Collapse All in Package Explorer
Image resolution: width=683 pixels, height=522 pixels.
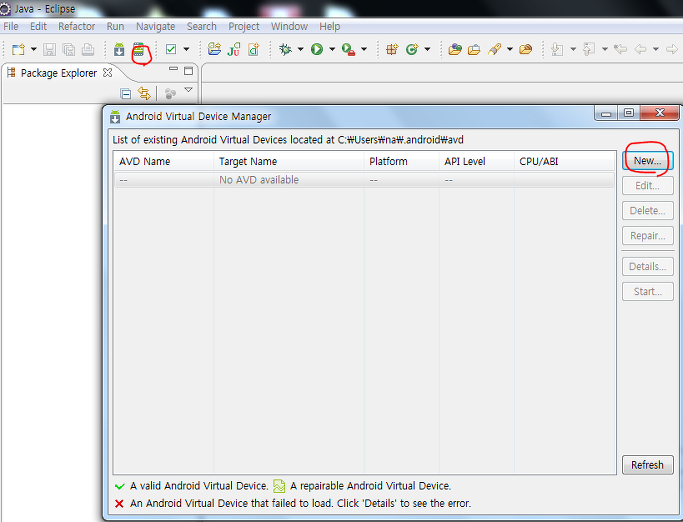pos(125,94)
